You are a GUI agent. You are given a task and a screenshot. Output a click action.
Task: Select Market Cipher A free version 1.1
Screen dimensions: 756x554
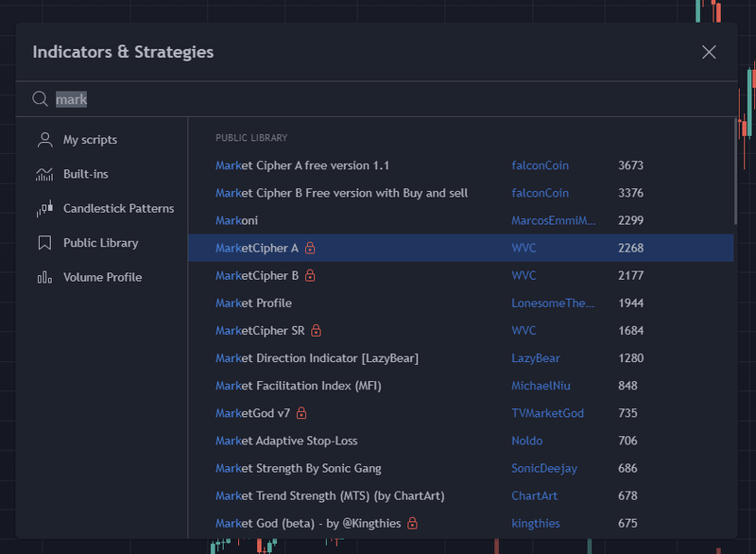click(x=302, y=165)
